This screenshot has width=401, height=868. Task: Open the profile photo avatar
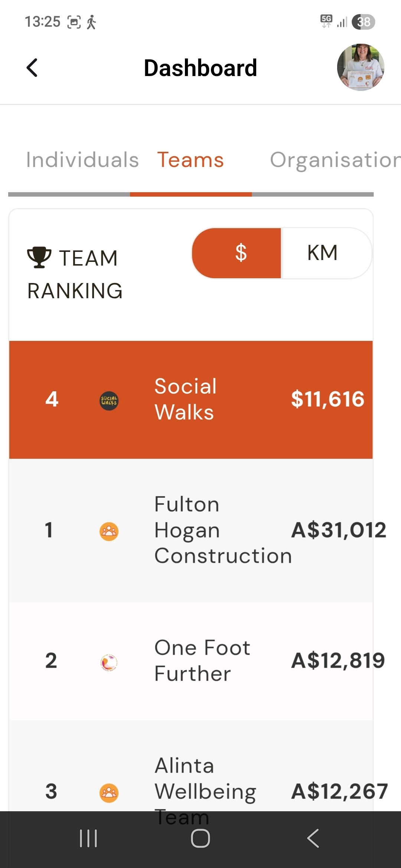pos(360,67)
